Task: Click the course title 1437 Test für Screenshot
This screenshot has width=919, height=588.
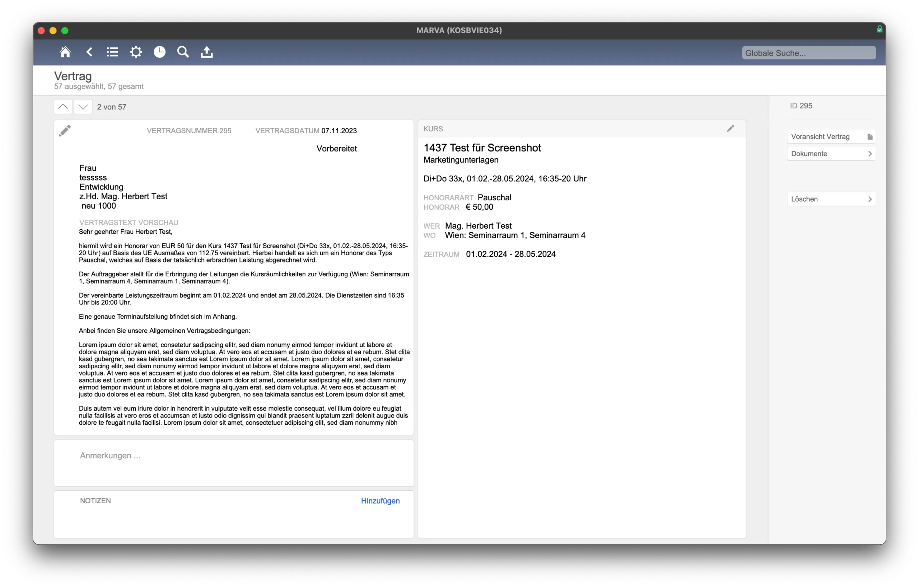Action: pyautogui.click(x=482, y=148)
